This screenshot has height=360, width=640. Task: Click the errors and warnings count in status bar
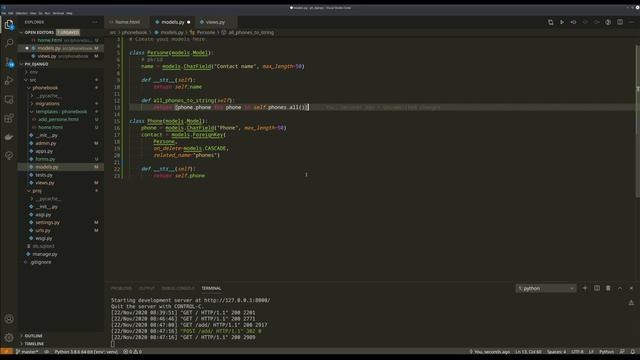[133, 352]
